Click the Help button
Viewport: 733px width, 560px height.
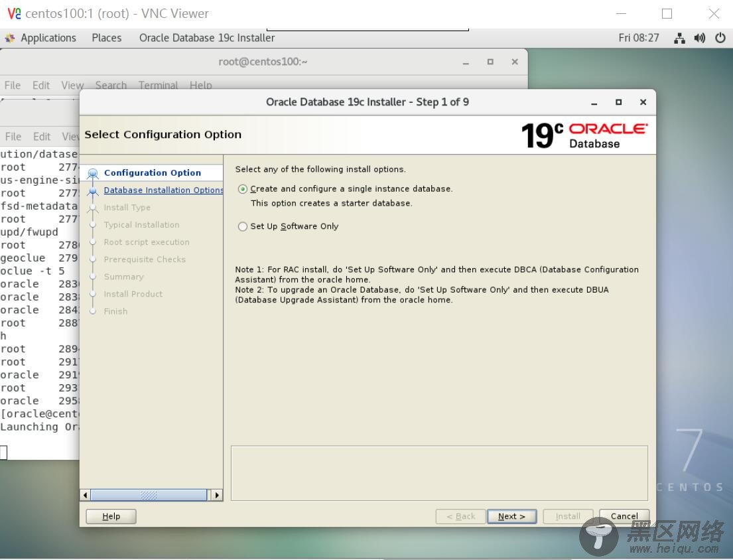point(111,516)
